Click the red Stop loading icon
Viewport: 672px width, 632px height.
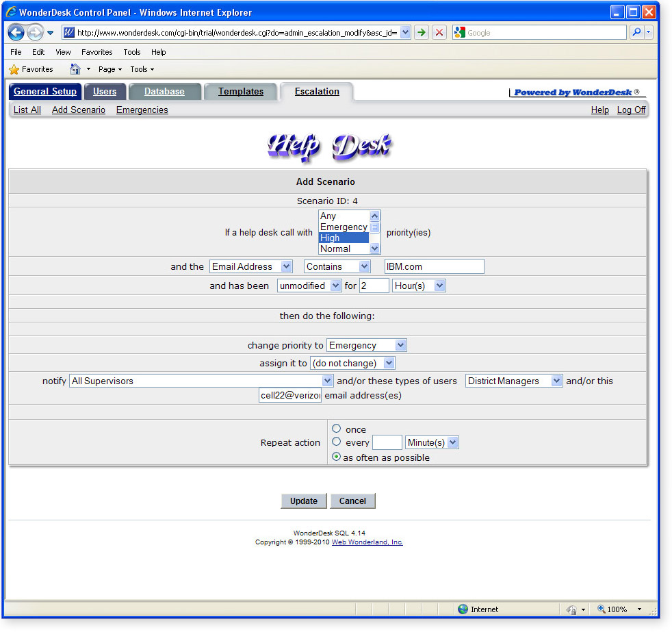(439, 33)
